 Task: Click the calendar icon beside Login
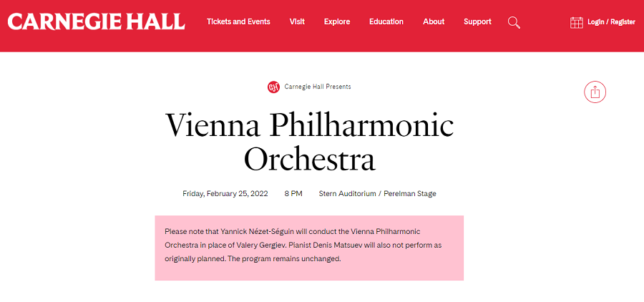point(577,22)
